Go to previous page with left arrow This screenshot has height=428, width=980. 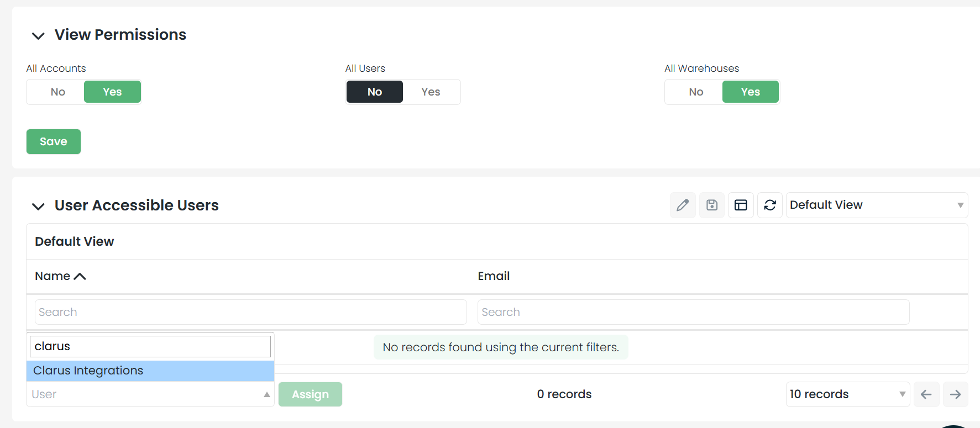(x=926, y=394)
